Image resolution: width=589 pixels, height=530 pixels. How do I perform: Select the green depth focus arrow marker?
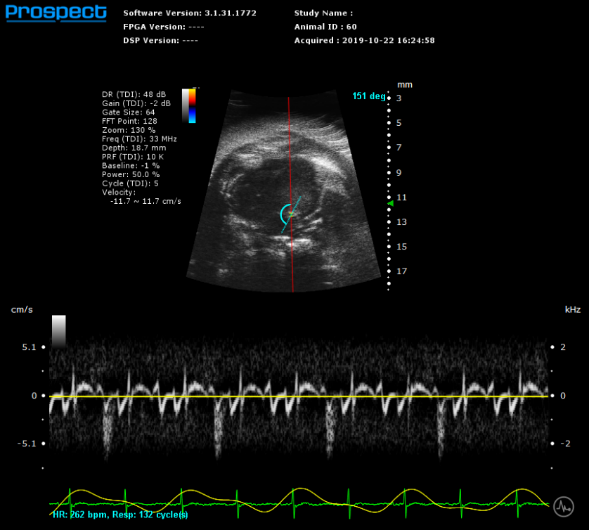coord(390,203)
